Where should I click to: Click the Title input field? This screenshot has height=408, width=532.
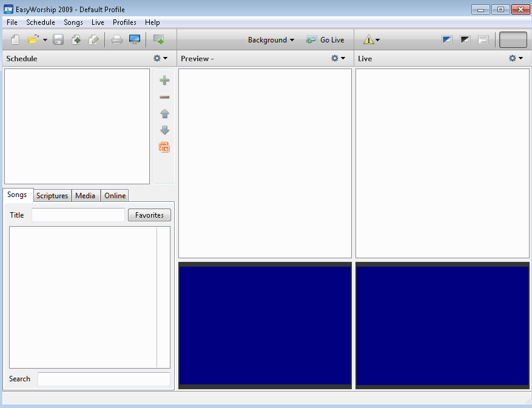[78, 215]
